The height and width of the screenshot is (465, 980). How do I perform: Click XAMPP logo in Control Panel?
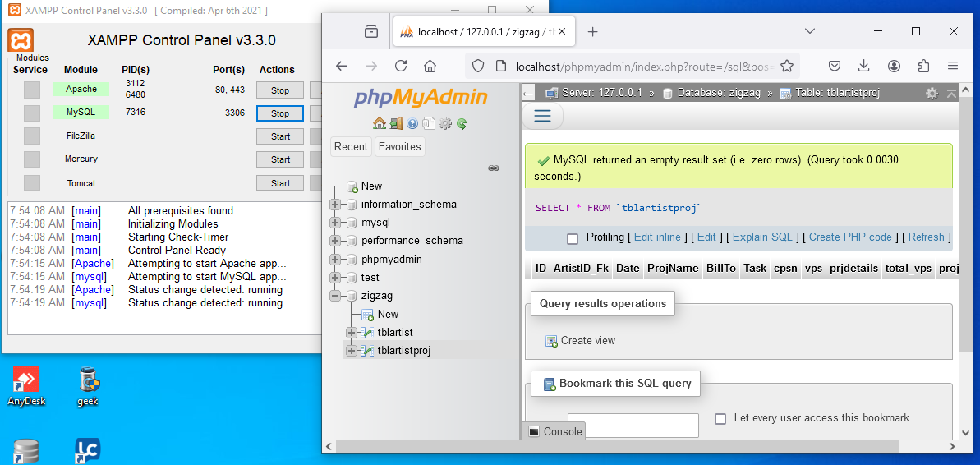pyautogui.click(x=21, y=40)
